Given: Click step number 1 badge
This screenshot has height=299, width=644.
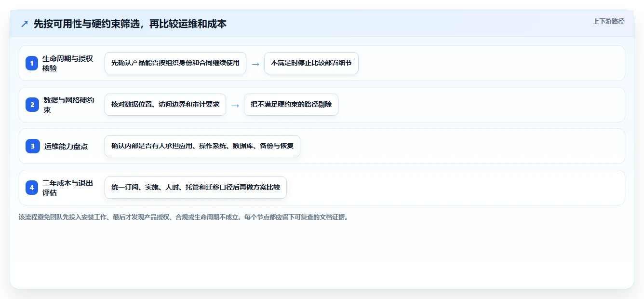Looking at the screenshot, I should 32,63.
